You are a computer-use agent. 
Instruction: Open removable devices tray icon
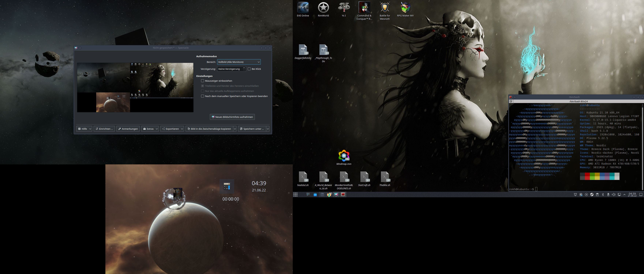click(608, 195)
